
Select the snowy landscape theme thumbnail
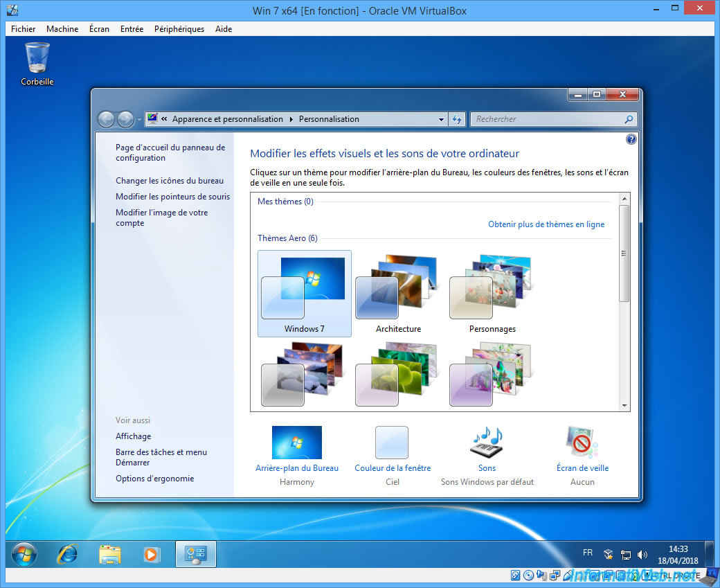[302, 375]
